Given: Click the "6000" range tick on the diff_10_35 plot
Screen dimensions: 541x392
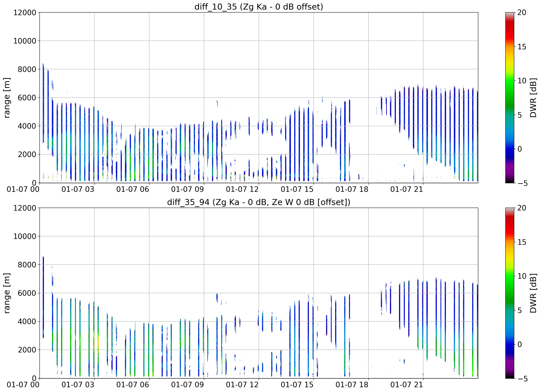Looking at the screenshot, I should 27,98.
